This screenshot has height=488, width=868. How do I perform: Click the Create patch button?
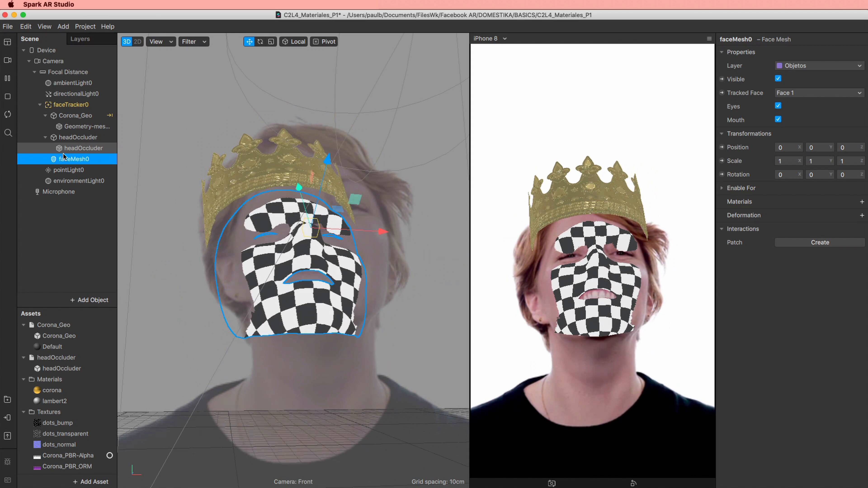pos(820,242)
